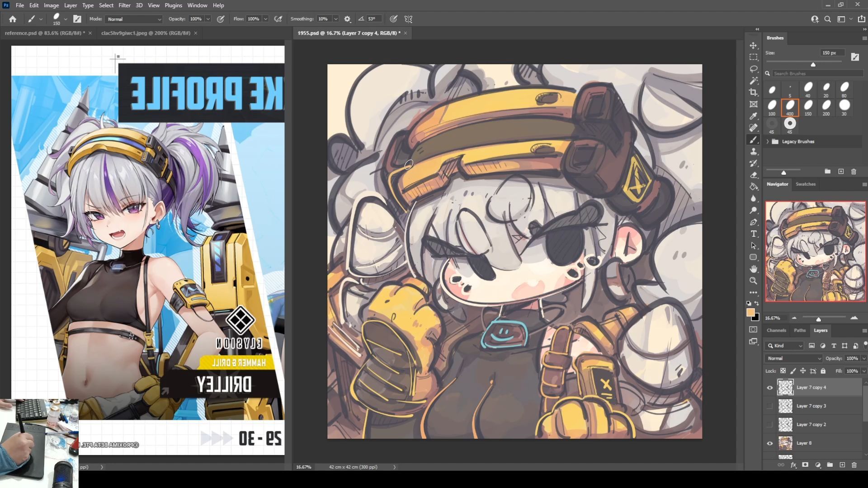Open Brush Preset picker arrow
This screenshot has height=488, width=868.
[66, 19]
